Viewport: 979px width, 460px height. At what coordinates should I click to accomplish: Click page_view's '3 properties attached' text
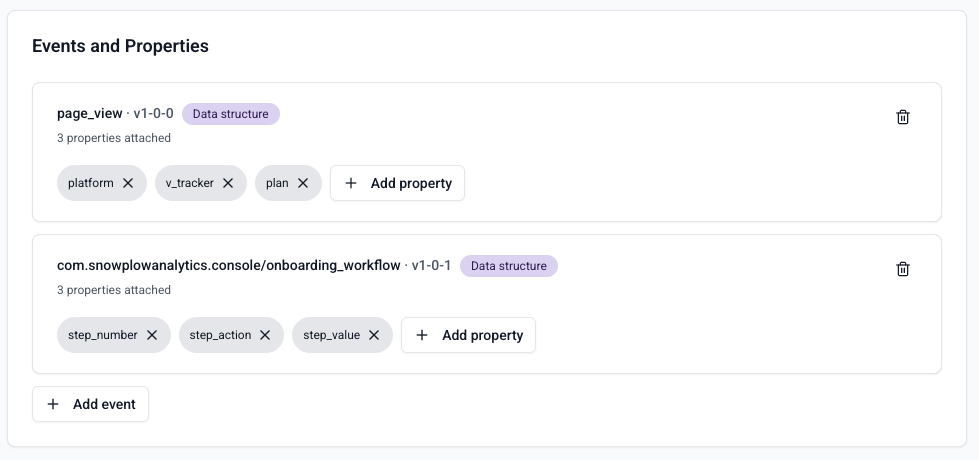click(x=114, y=138)
